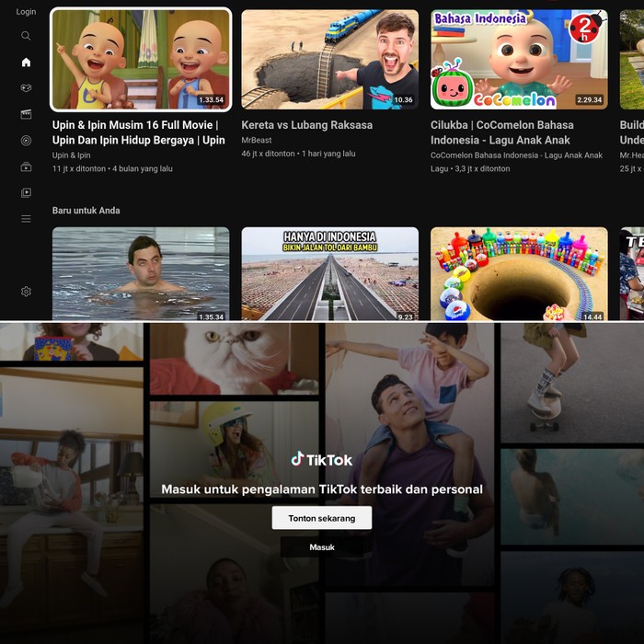
Task: Open Settings gear icon in YouTube sidebar
Action: [26, 292]
